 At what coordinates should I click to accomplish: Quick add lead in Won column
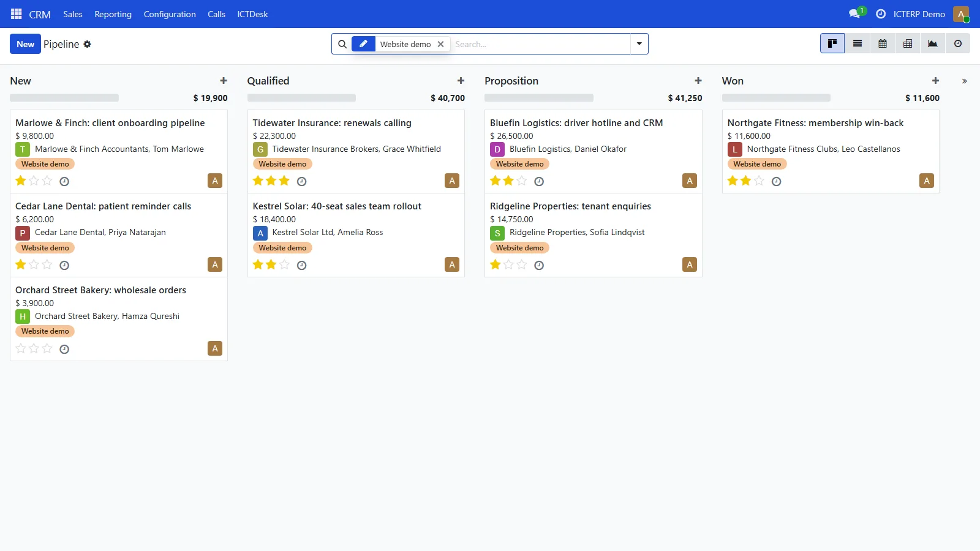[936, 81]
